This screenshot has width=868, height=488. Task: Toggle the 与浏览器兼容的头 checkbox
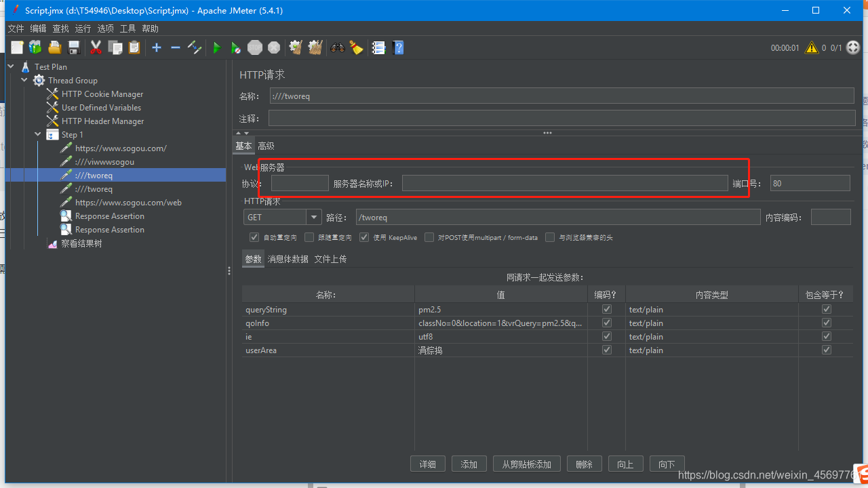551,237
